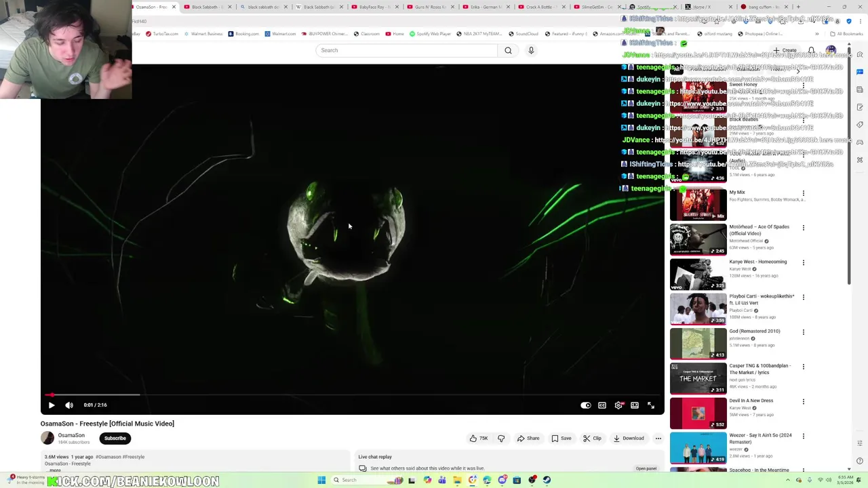Open the live chat replay panel
This screenshot has width=868, height=488.
click(x=646, y=468)
